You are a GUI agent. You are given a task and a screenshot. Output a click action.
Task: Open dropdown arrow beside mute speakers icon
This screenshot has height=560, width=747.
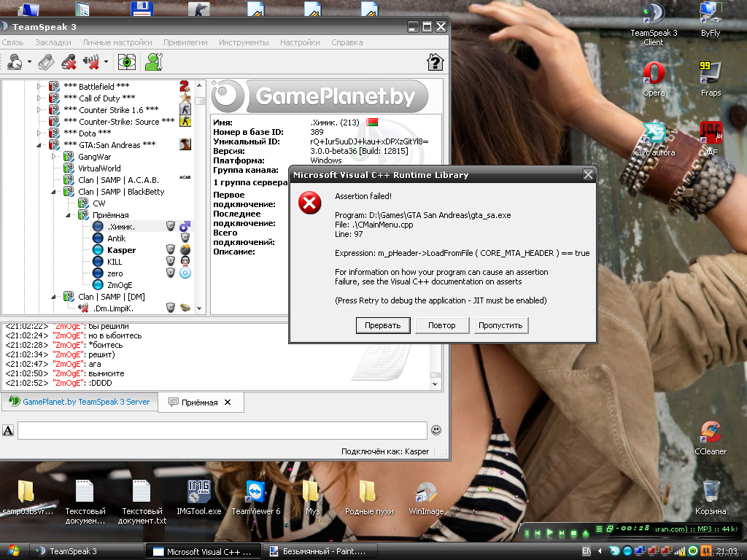pyautogui.click(x=106, y=62)
